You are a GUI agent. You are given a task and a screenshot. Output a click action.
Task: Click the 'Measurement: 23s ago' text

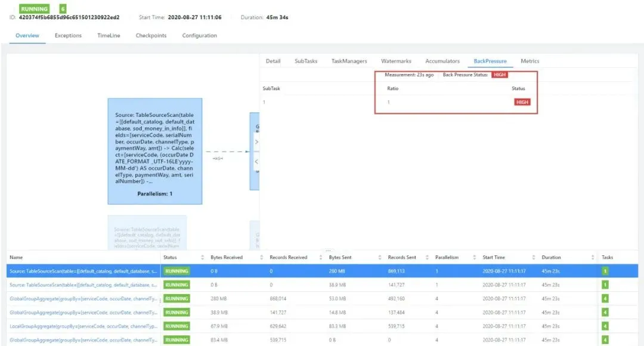[409, 75]
